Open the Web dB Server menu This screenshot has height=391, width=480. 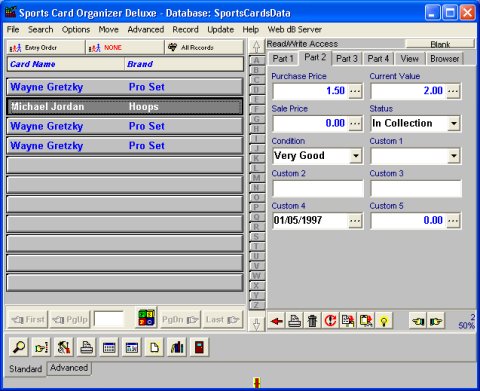point(294,29)
